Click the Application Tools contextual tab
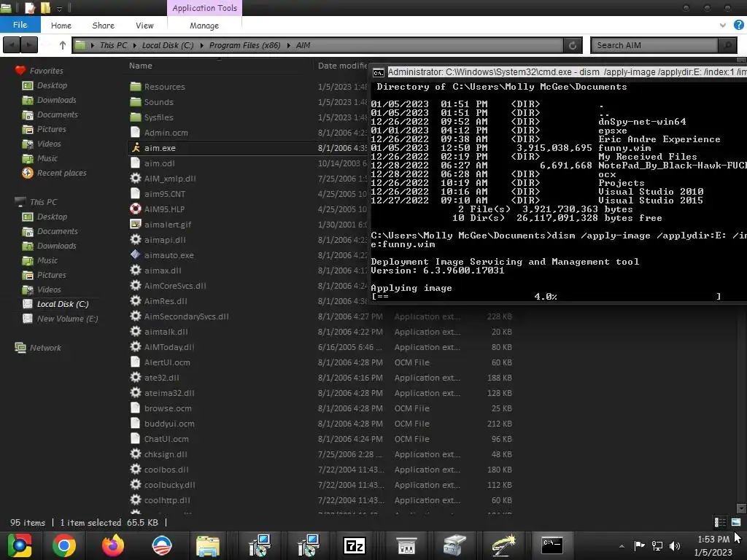The height and width of the screenshot is (560, 747). point(204,8)
